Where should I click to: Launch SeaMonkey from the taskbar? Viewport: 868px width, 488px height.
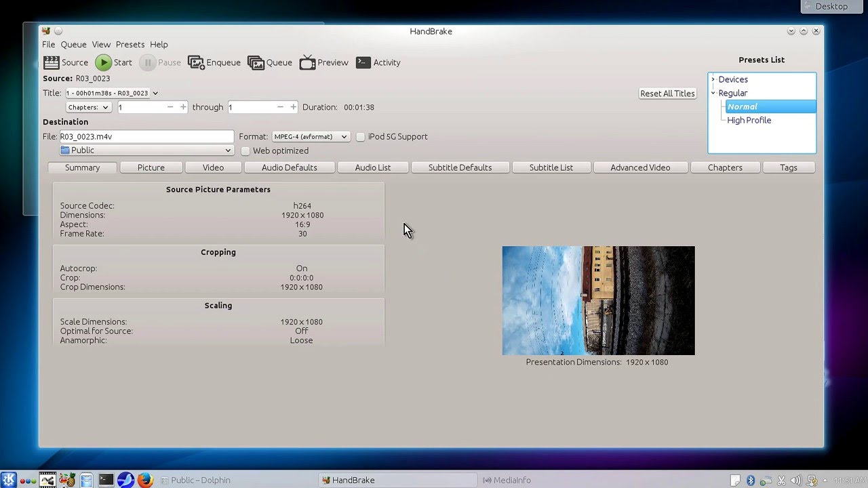125,480
